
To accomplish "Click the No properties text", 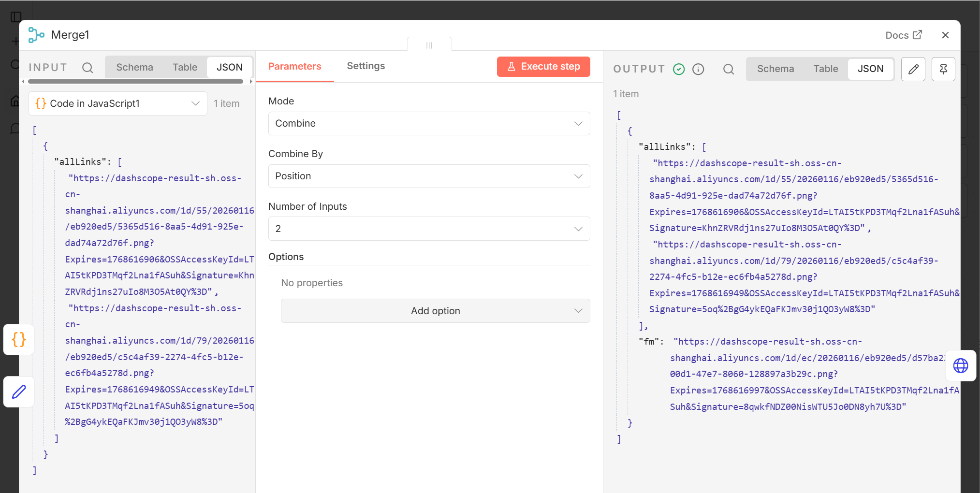I will [x=312, y=283].
